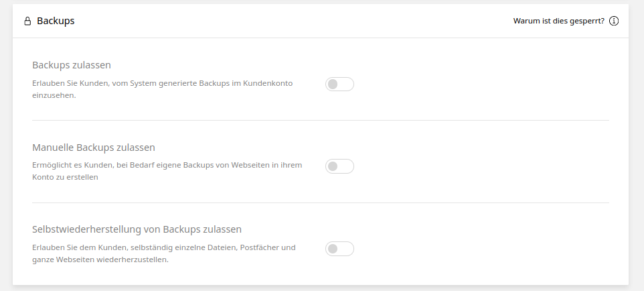Click the lock icon beside Backups title
This screenshot has width=644, height=291.
[x=27, y=21]
